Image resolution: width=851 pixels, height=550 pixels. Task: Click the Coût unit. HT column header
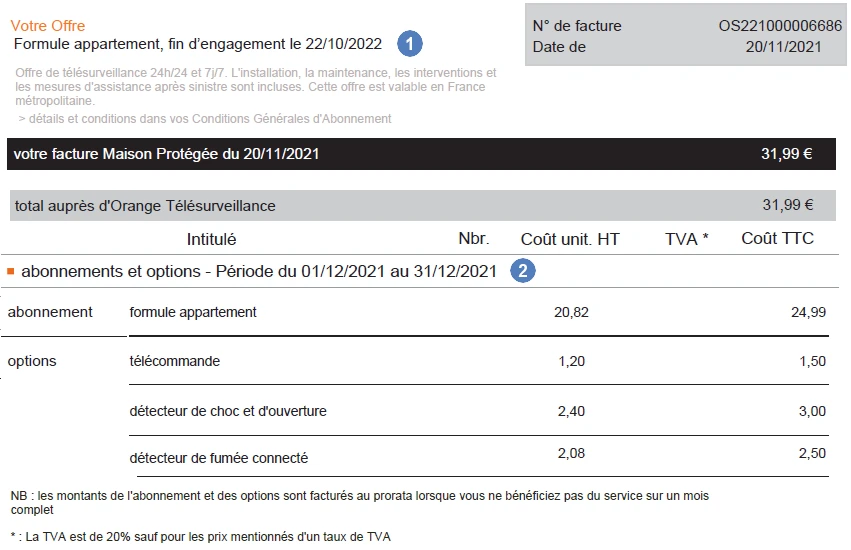(570, 239)
